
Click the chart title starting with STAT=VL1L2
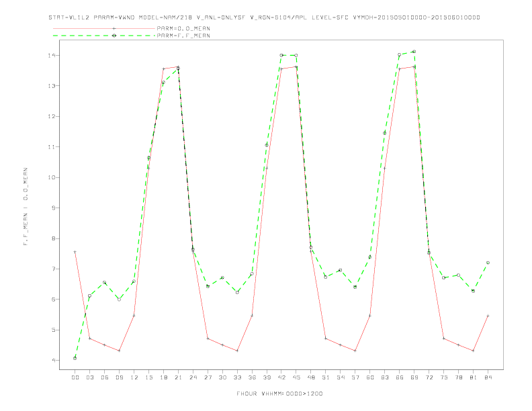(264, 17)
